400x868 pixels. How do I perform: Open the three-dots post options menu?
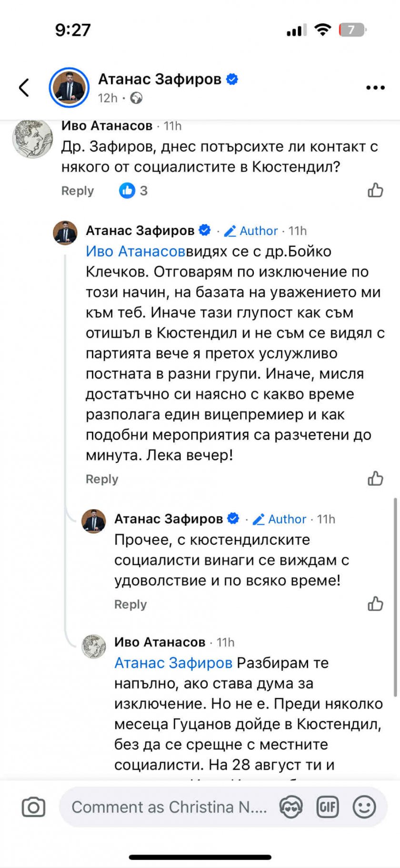coord(375,88)
